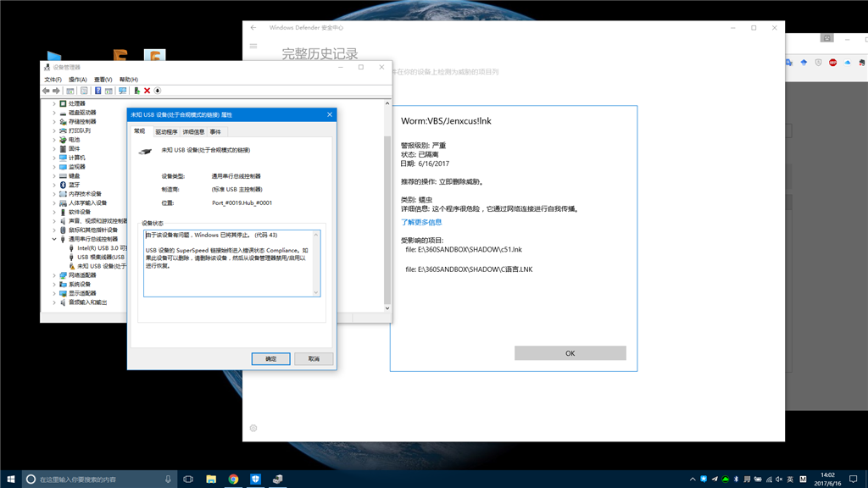This screenshot has height=488, width=868.
Task: Click the black down-arrow disable device icon
Action: click(x=157, y=91)
